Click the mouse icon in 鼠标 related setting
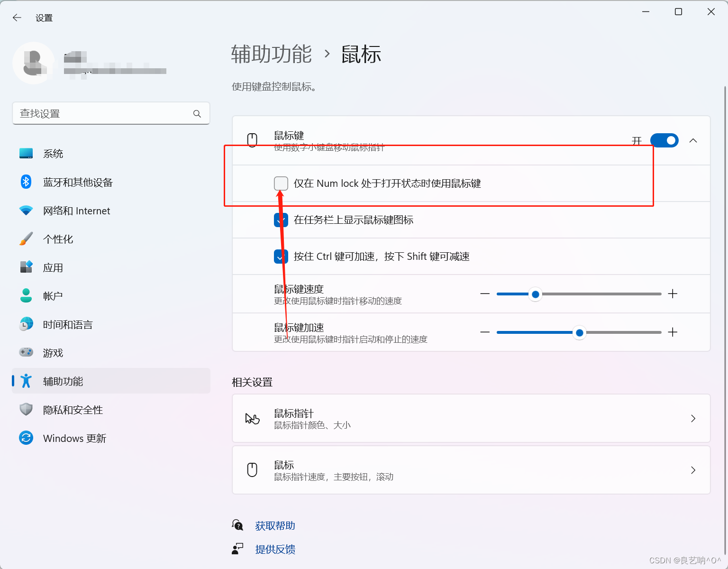 (252, 470)
